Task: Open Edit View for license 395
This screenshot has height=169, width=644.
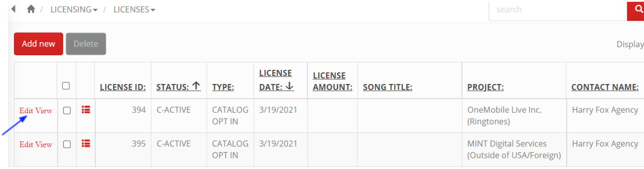Action: (x=36, y=144)
